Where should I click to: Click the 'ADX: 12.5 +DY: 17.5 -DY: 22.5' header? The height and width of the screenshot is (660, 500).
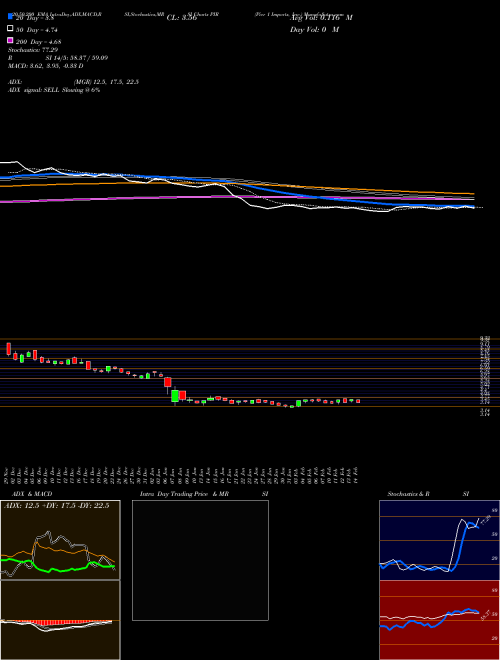click(57, 506)
